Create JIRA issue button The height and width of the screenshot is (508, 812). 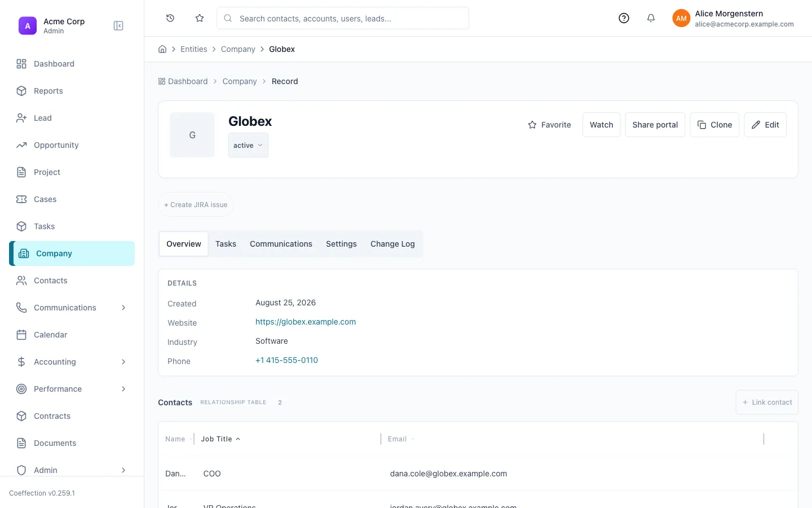pos(196,205)
